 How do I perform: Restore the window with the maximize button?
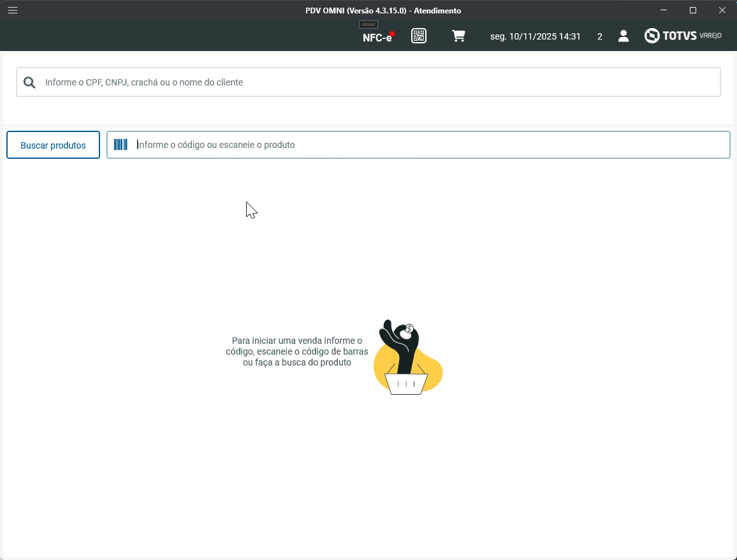pos(692,10)
